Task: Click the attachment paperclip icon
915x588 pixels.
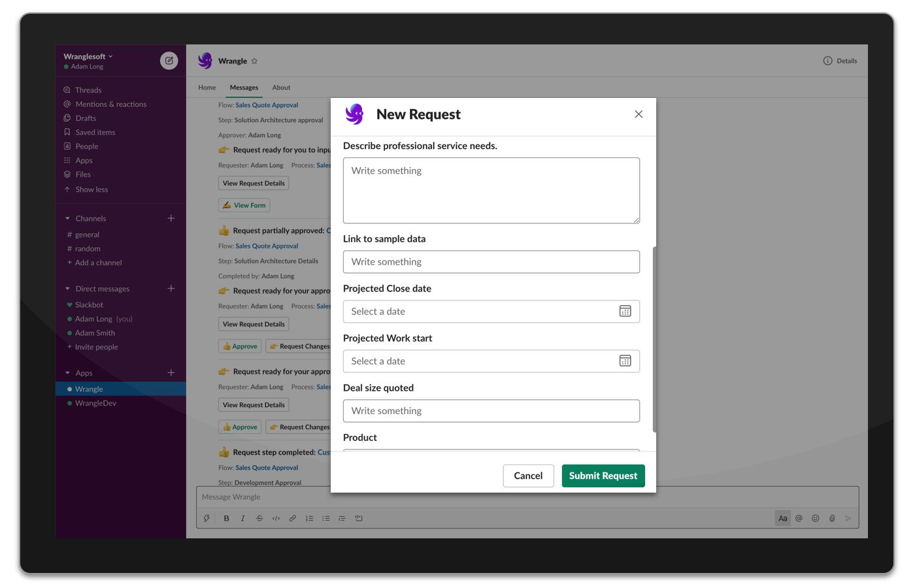Action: click(831, 517)
